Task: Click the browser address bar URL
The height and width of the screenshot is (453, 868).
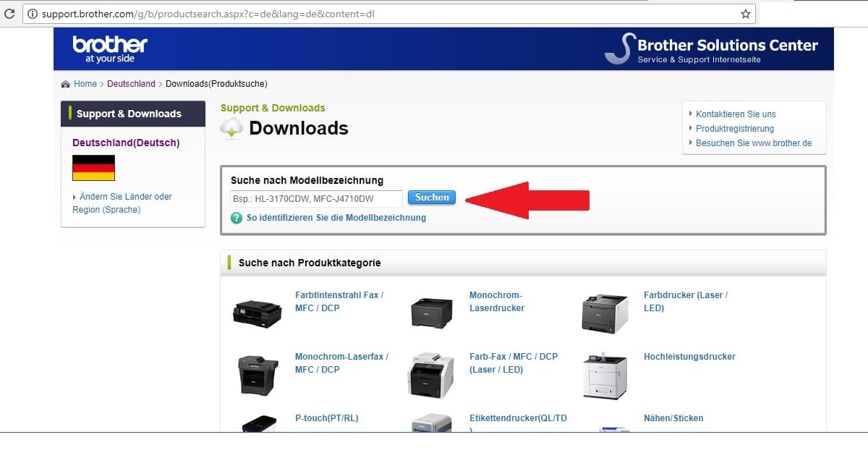Action: point(208,14)
